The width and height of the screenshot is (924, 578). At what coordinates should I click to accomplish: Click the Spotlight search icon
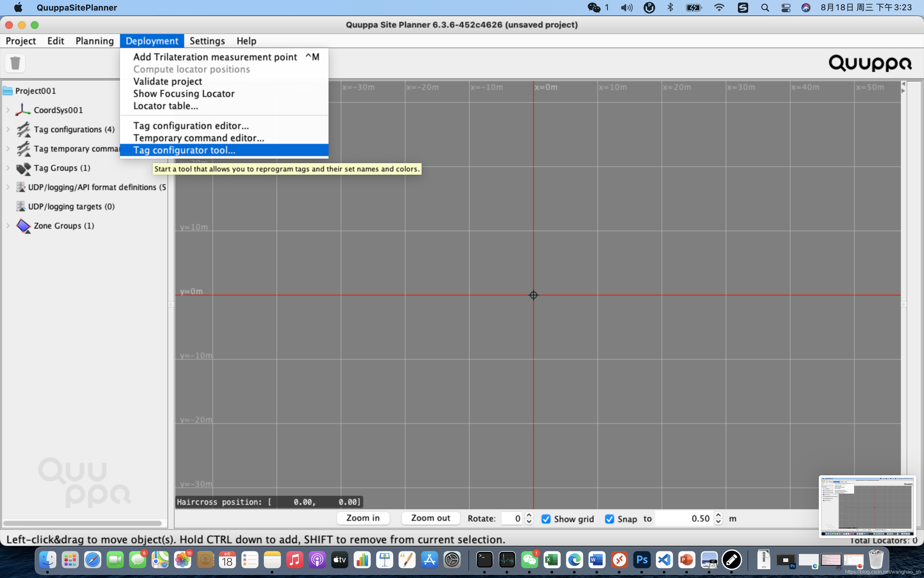765,8
